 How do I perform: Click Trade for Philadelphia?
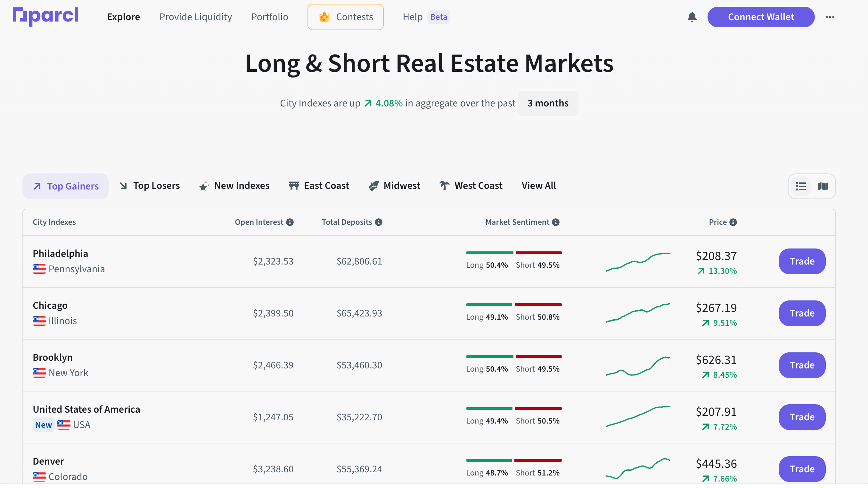tap(802, 261)
